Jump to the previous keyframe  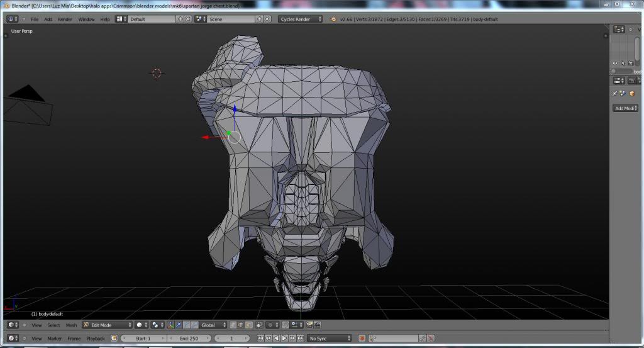coord(268,338)
